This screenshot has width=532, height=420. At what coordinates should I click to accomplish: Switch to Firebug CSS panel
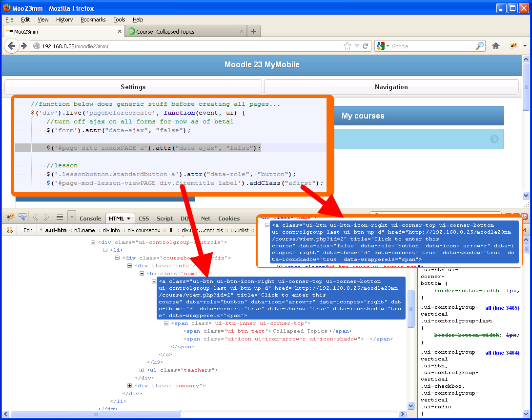(144, 219)
